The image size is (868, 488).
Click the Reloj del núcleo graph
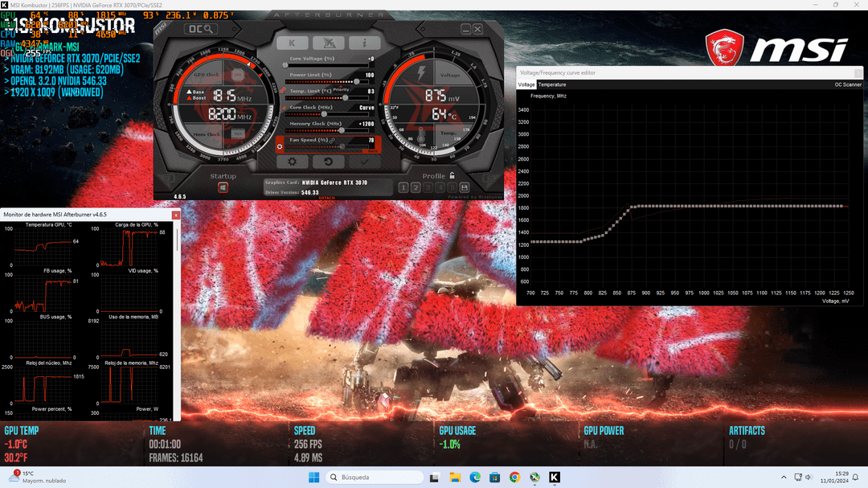43,385
